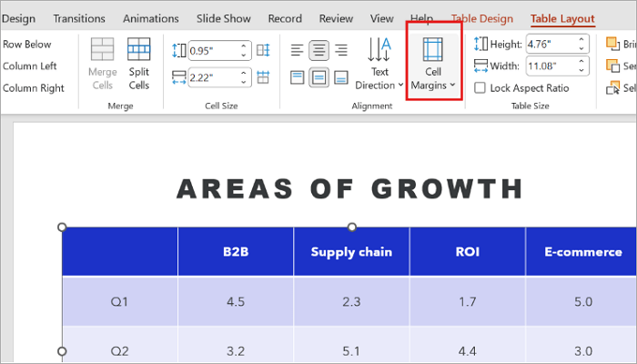Click the Q1 row label cell
This screenshot has width=637, height=364.
click(120, 301)
